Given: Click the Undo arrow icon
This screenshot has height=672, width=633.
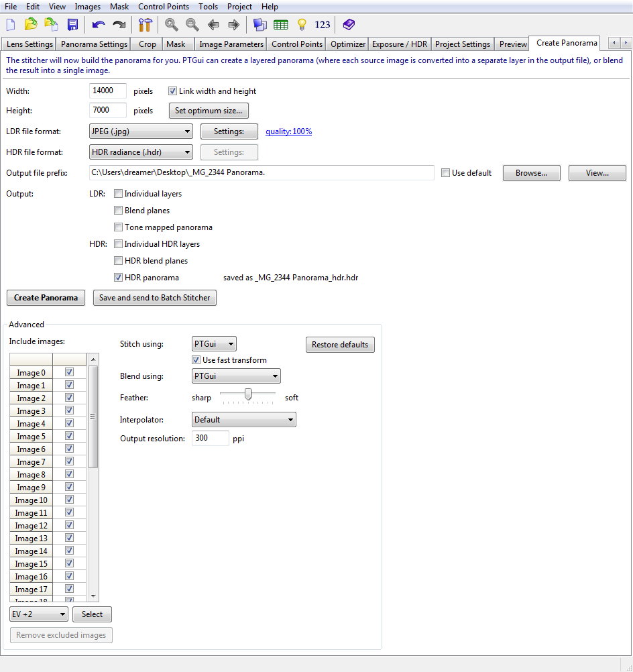Looking at the screenshot, I should [x=99, y=25].
